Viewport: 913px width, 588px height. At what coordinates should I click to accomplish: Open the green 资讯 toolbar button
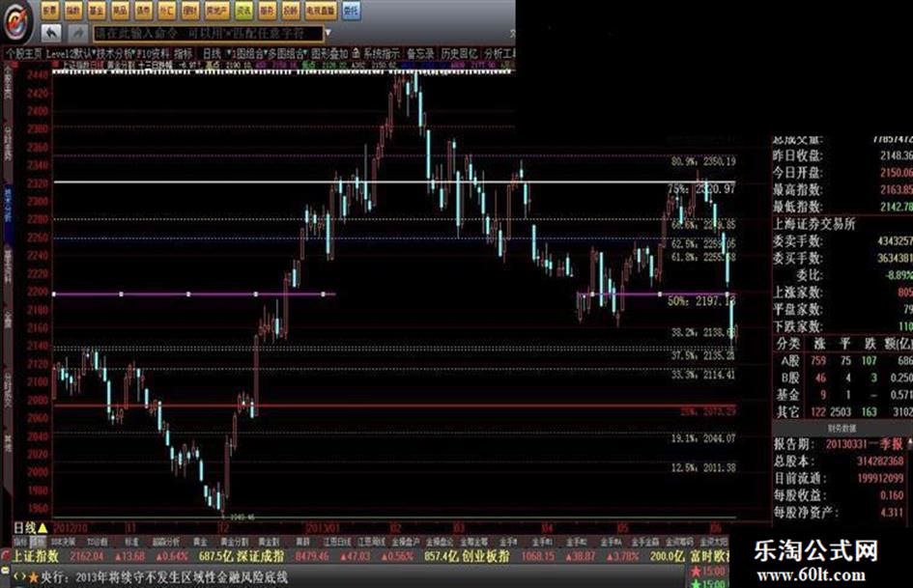[x=244, y=10]
